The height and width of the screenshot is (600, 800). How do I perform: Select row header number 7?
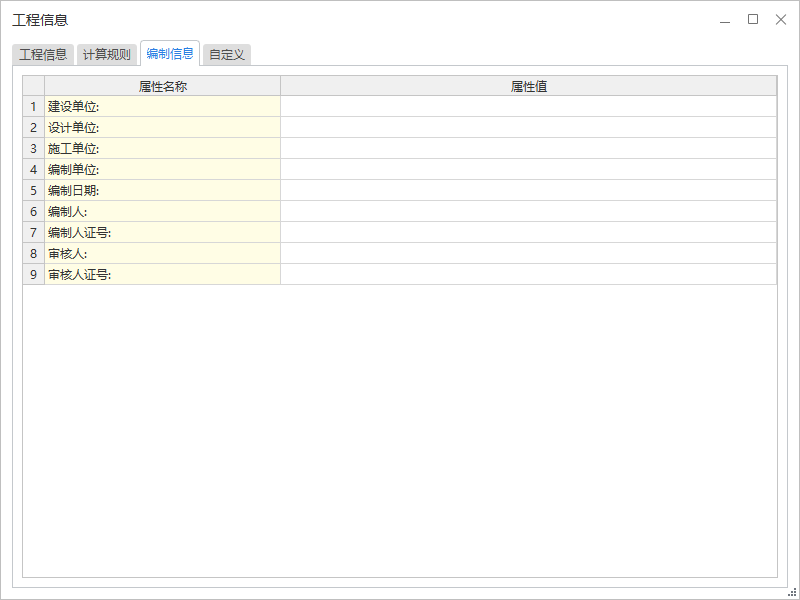(34, 232)
